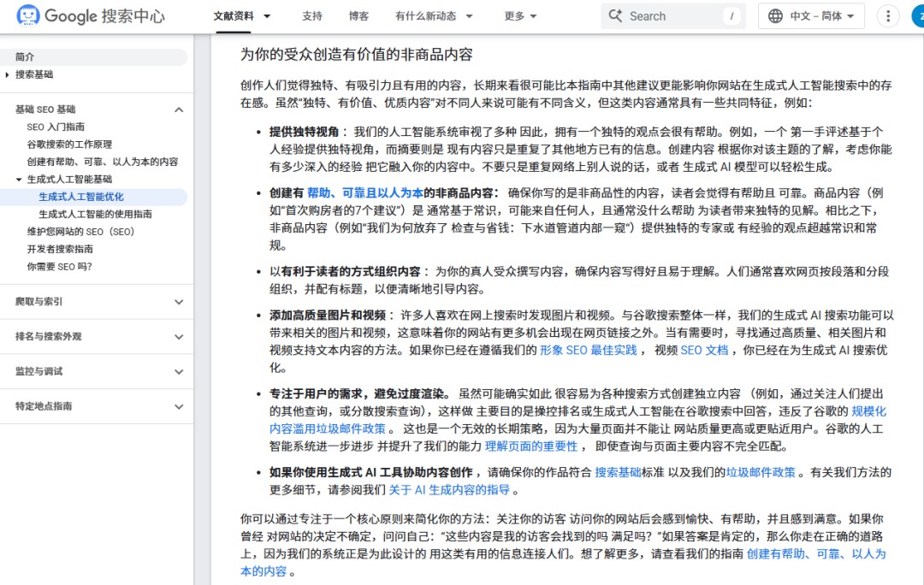
Task: Follow the 关于 AI 生成内容的指导 link
Action: (x=449, y=490)
